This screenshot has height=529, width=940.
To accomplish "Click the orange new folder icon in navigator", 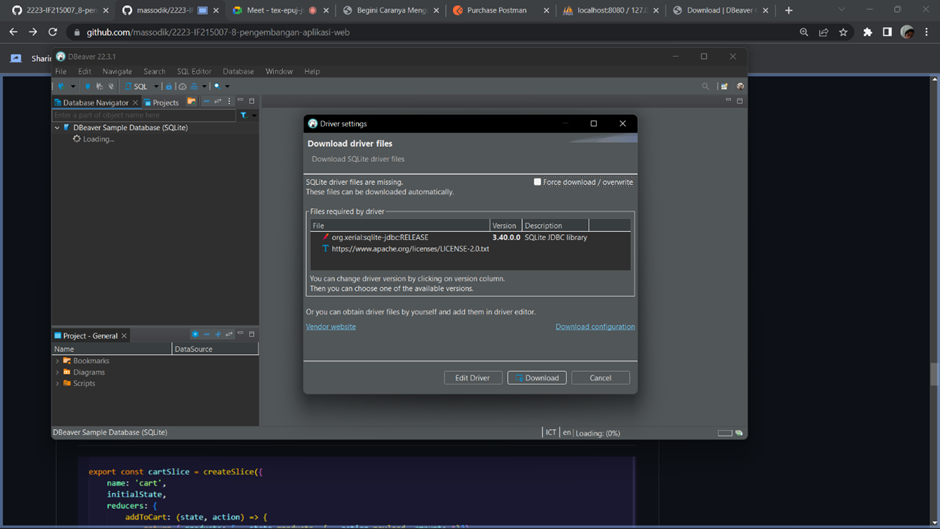I will [191, 101].
